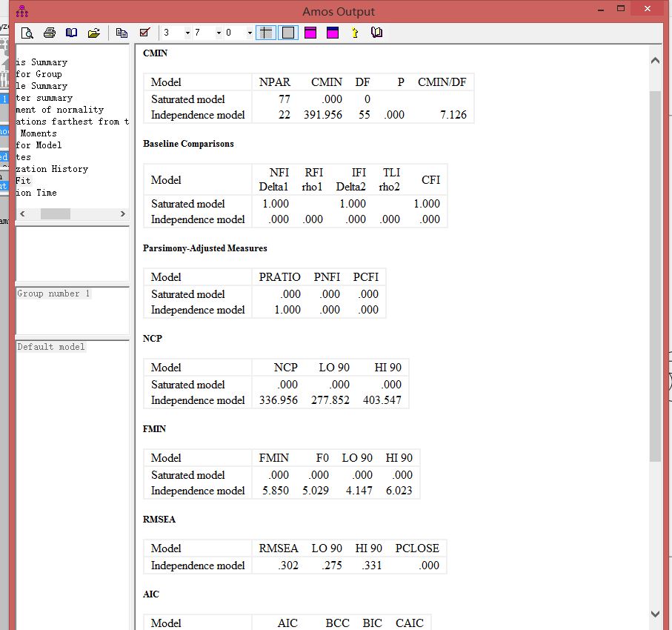Select the highlighted 'Fit' tree item
This screenshot has height=630, width=672.
click(x=23, y=181)
